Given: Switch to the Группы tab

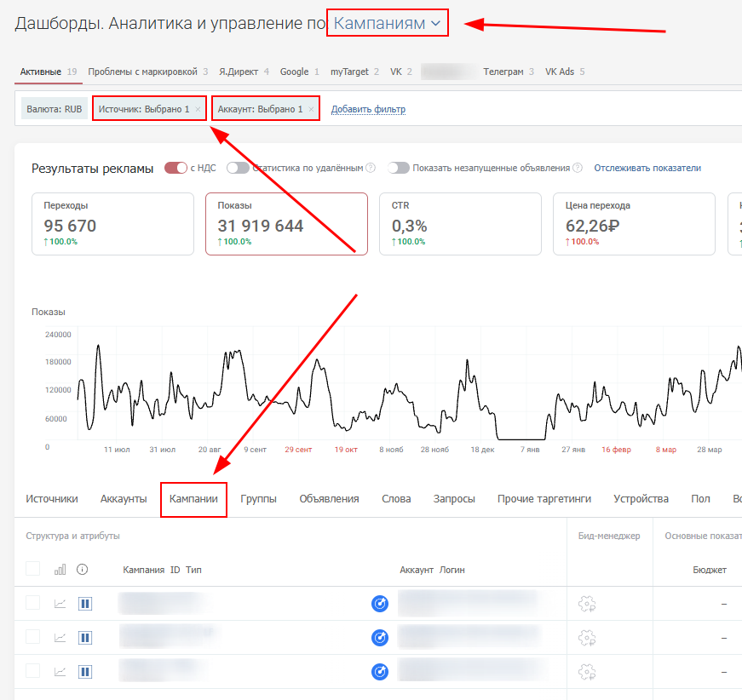Looking at the screenshot, I should pos(258,499).
